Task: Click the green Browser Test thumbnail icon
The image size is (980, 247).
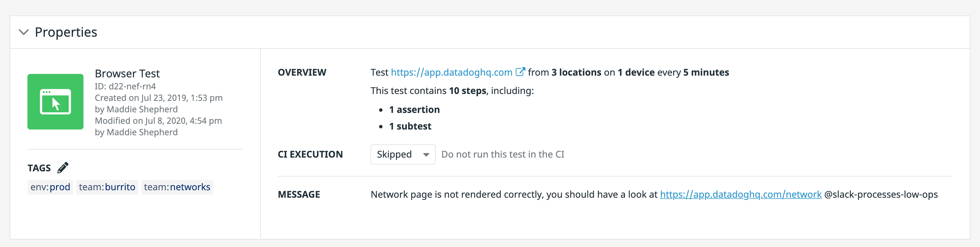Action: [55, 101]
